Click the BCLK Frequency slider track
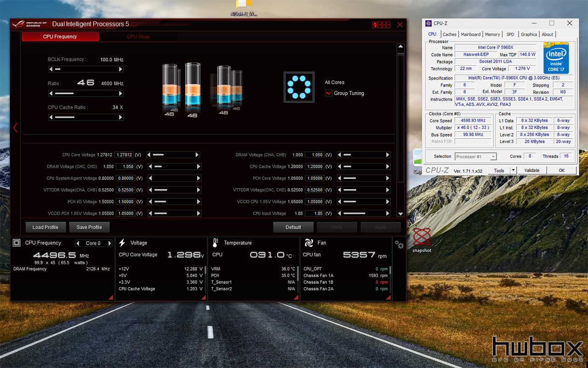Screen dimensions: 588x368 pyautogui.click(x=86, y=69)
